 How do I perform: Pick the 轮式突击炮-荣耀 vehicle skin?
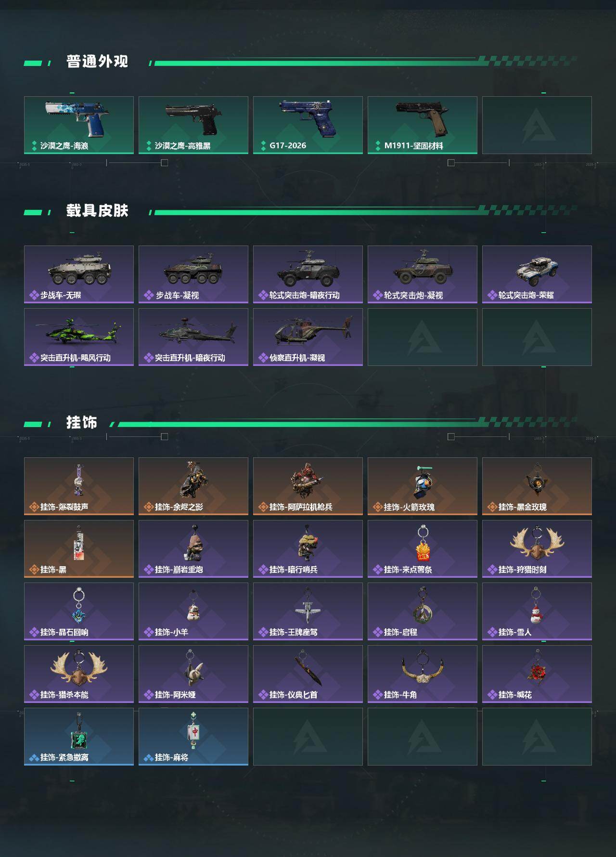537,274
